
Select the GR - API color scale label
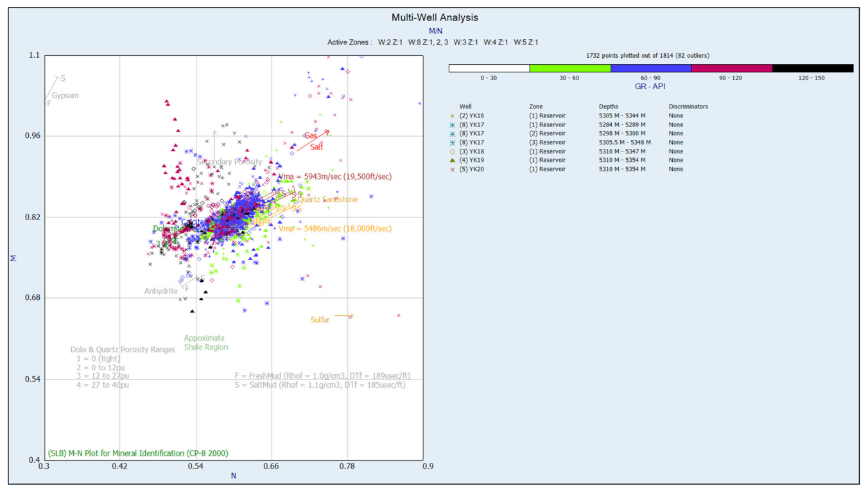tap(650, 87)
